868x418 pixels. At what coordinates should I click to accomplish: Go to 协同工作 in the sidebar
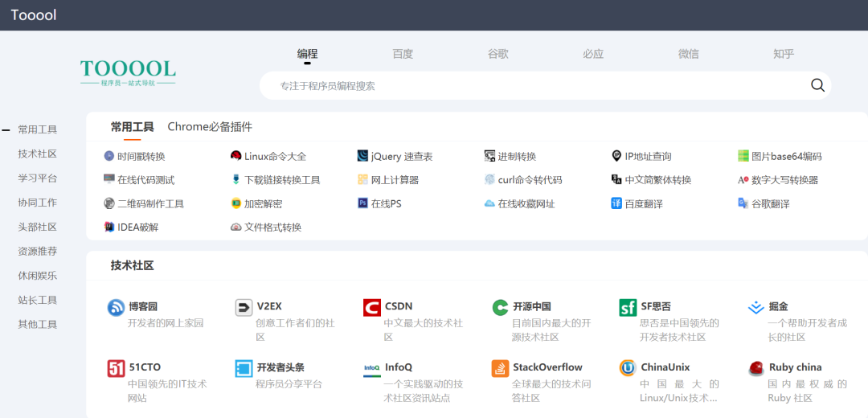point(37,203)
